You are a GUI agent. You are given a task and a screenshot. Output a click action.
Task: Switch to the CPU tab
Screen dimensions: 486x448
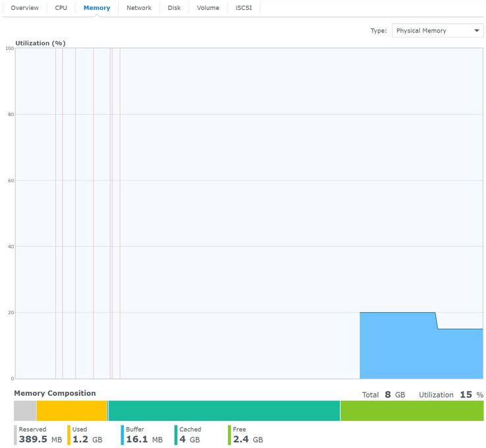coord(61,8)
